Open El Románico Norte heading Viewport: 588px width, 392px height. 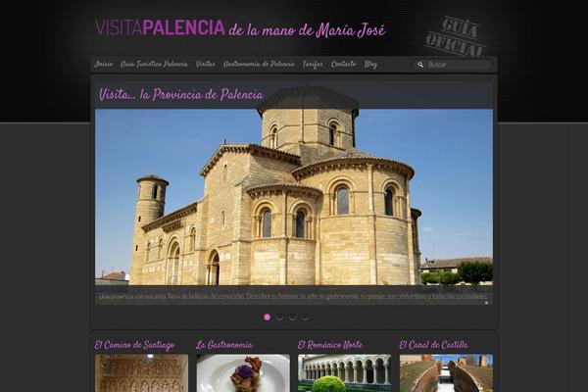pyautogui.click(x=330, y=345)
